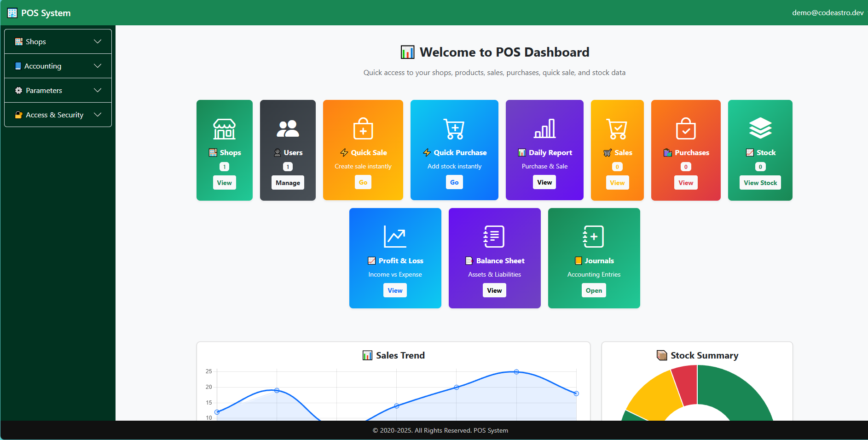Click the shopping bag plus icon on Quick Sale
Viewport: 868px width, 440px height.
tap(363, 129)
